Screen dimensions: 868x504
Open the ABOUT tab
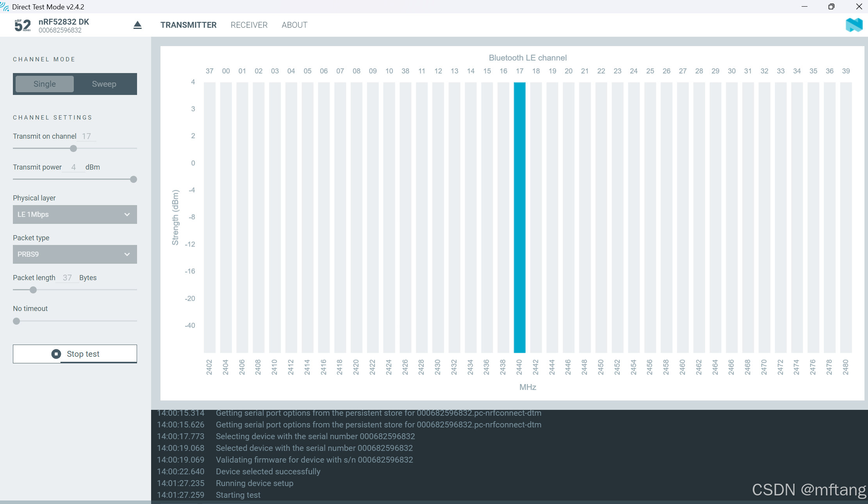[294, 25]
